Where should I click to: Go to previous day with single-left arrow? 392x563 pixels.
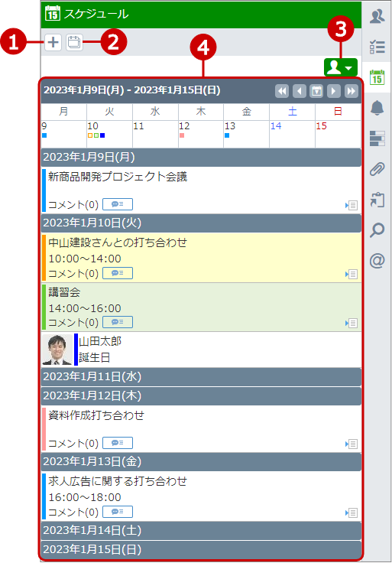click(x=300, y=91)
